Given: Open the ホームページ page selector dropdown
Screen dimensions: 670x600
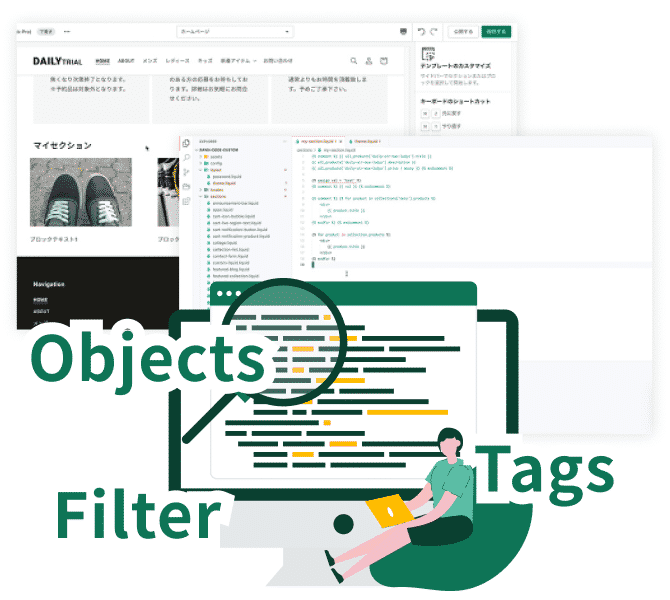Looking at the screenshot, I should (x=235, y=32).
